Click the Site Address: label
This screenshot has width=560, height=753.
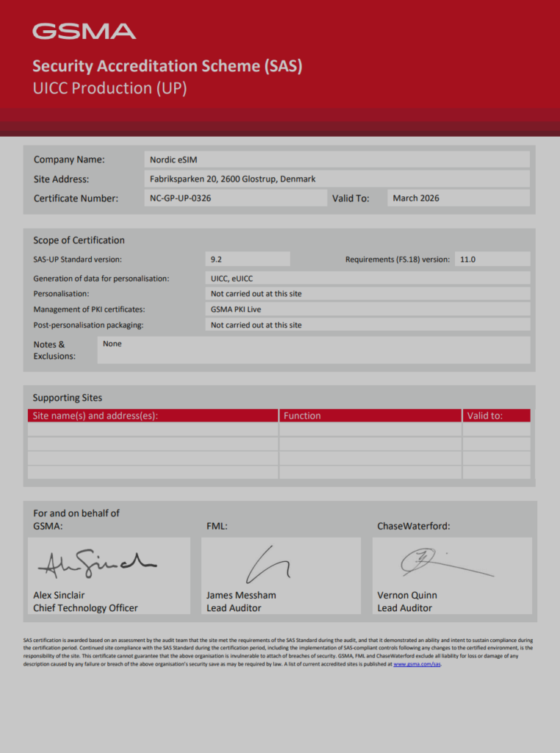click(62, 179)
